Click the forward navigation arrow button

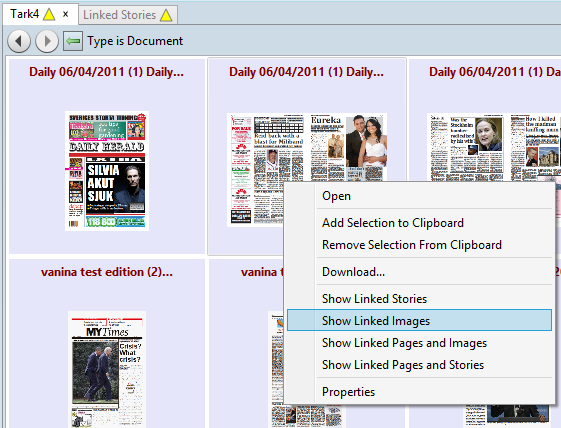[47, 41]
